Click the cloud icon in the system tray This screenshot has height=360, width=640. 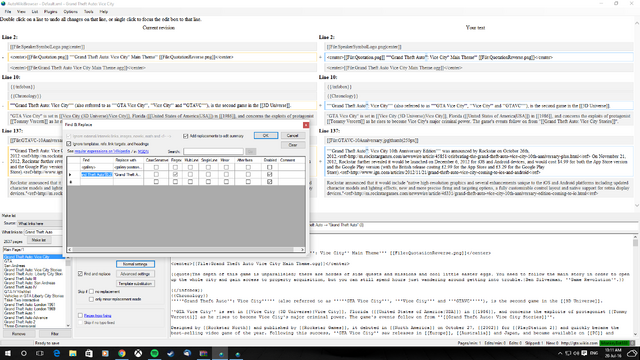(632, 353)
